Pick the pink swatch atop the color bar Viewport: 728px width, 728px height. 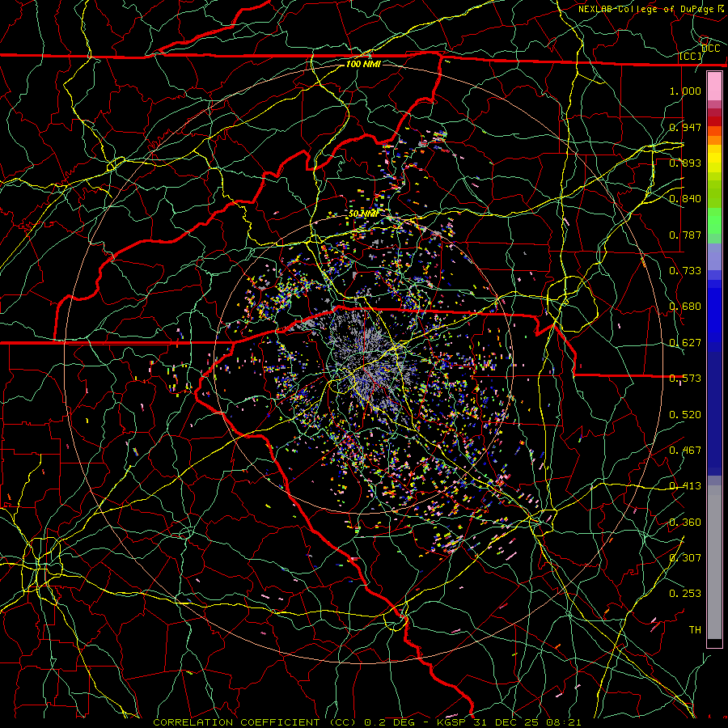click(714, 86)
